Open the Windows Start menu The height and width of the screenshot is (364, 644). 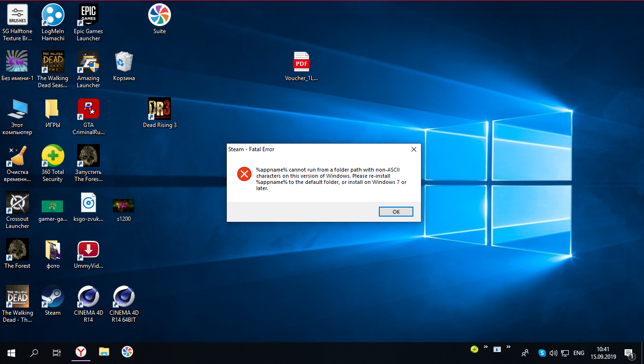point(11,353)
